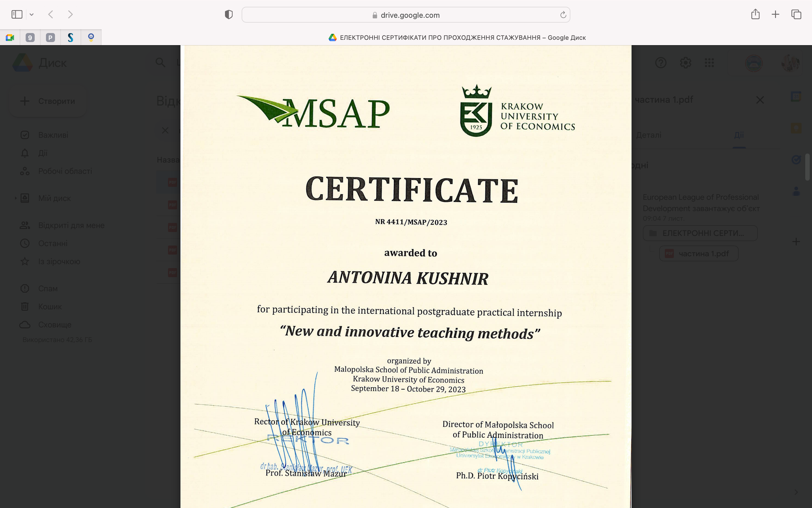Show the tab overview icon
This screenshot has width=812, height=508.
point(796,15)
